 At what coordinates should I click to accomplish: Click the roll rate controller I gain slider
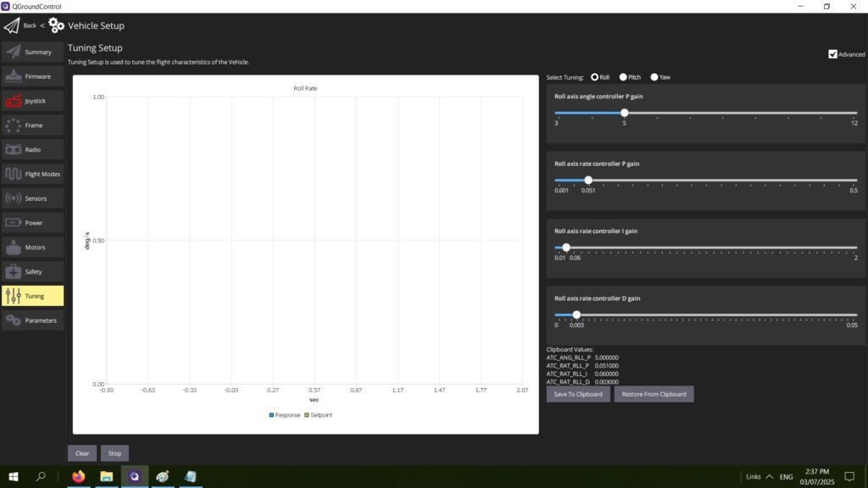coord(706,247)
